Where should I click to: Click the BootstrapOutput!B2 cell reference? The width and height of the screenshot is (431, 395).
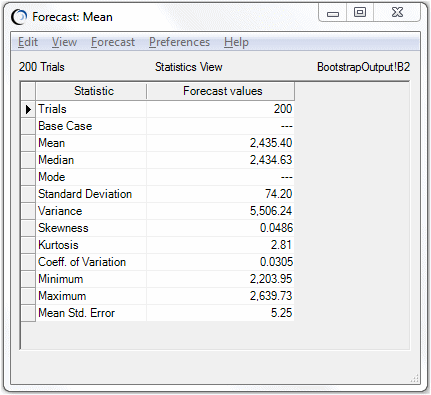[363, 67]
